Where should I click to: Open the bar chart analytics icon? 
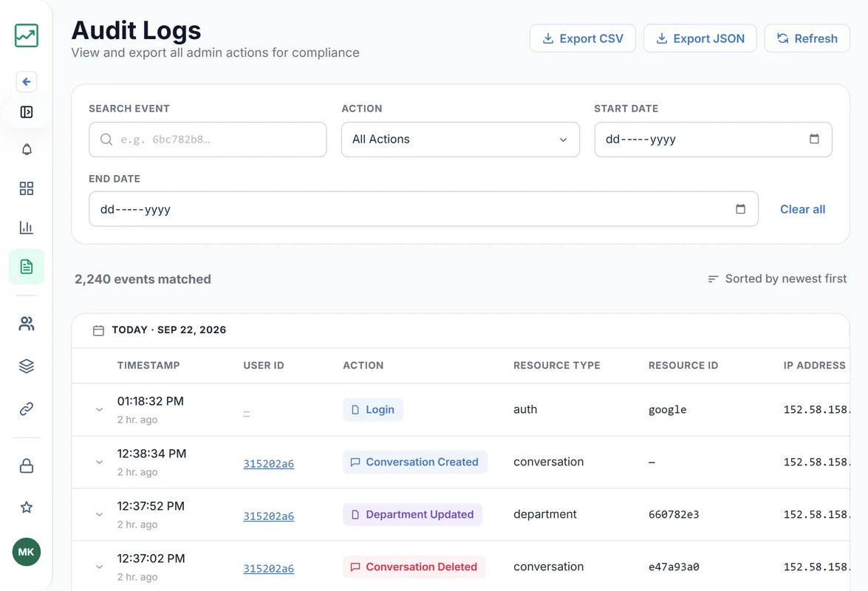27,228
